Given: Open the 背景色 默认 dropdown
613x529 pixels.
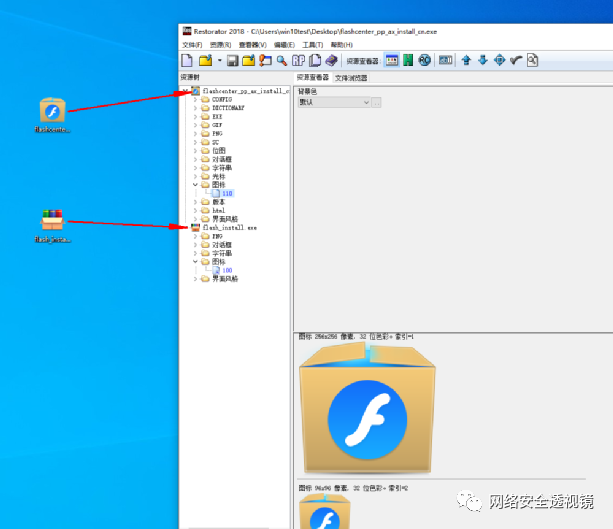Looking at the screenshot, I should tap(334, 102).
